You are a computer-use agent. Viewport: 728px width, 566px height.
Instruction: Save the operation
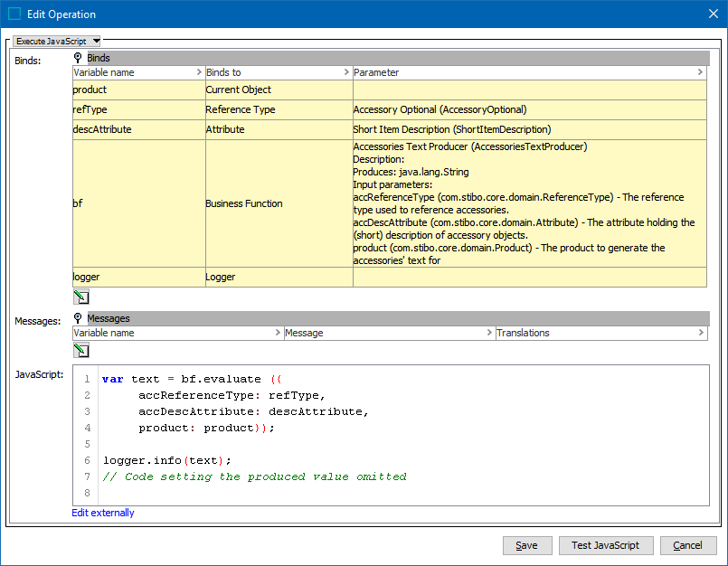[526, 545]
